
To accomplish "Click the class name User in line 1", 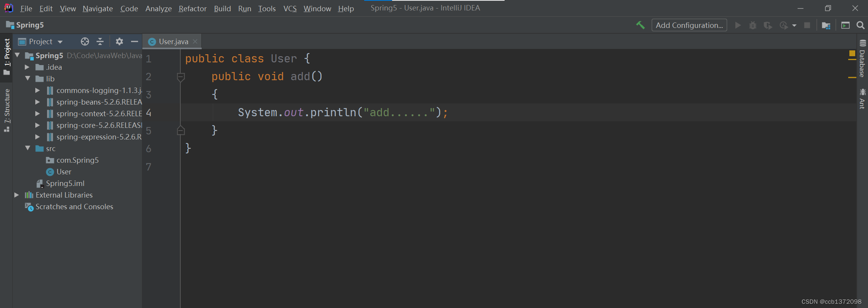I will (x=284, y=59).
